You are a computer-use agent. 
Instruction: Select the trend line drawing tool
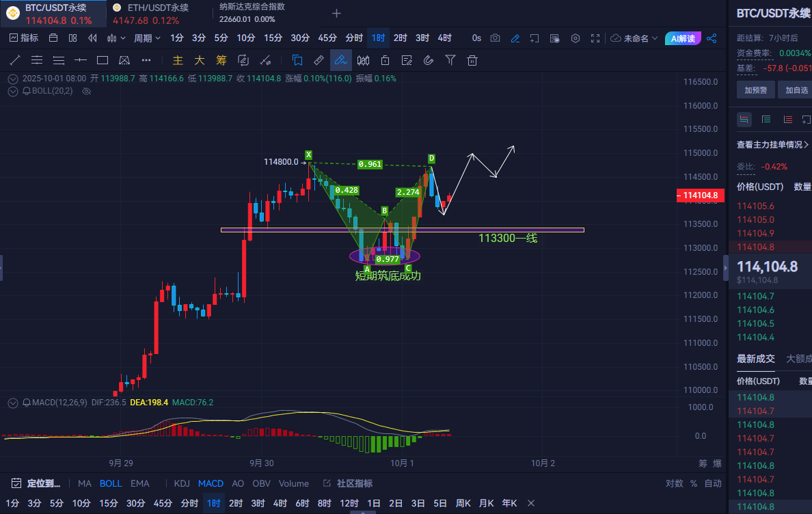[x=14, y=60]
